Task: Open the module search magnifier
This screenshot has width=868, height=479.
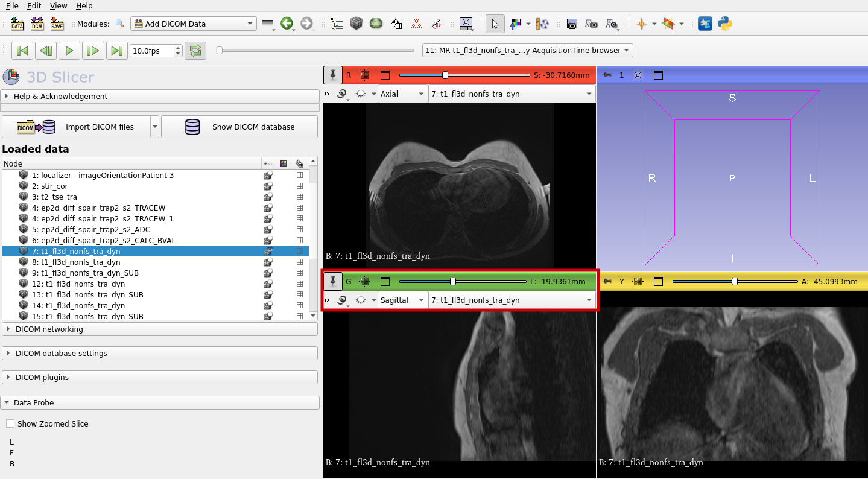Action: [x=120, y=24]
